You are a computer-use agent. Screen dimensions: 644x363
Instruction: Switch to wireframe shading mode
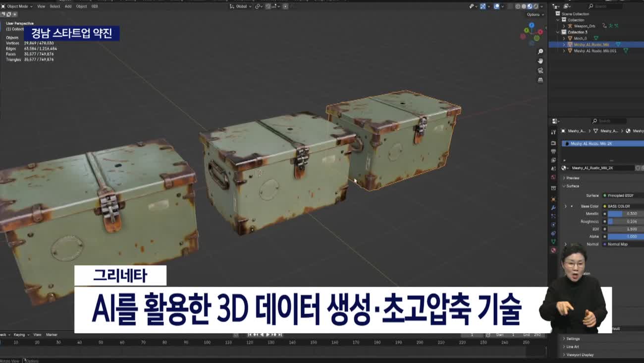click(518, 6)
